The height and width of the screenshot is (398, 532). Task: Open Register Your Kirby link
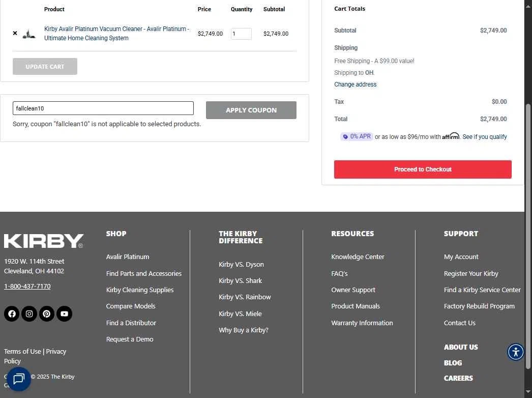(x=471, y=273)
